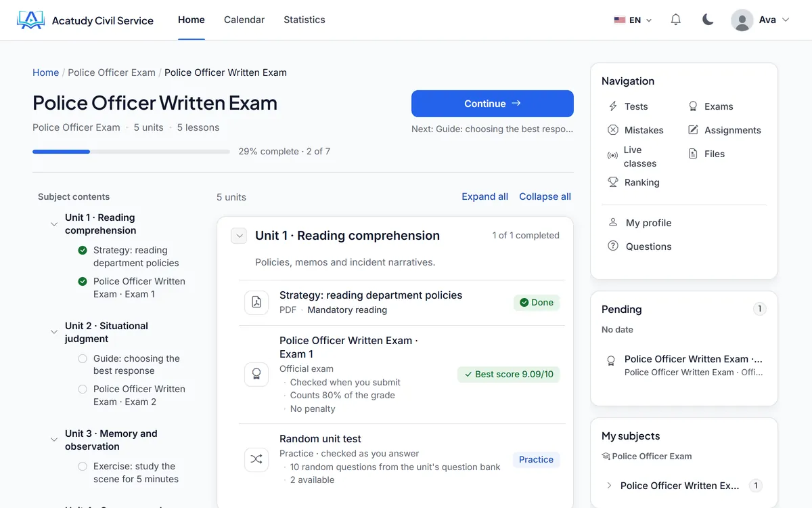Open Police Officer Written Exam · Exam 1 card title
This screenshot has height=508, width=812.
click(348, 347)
